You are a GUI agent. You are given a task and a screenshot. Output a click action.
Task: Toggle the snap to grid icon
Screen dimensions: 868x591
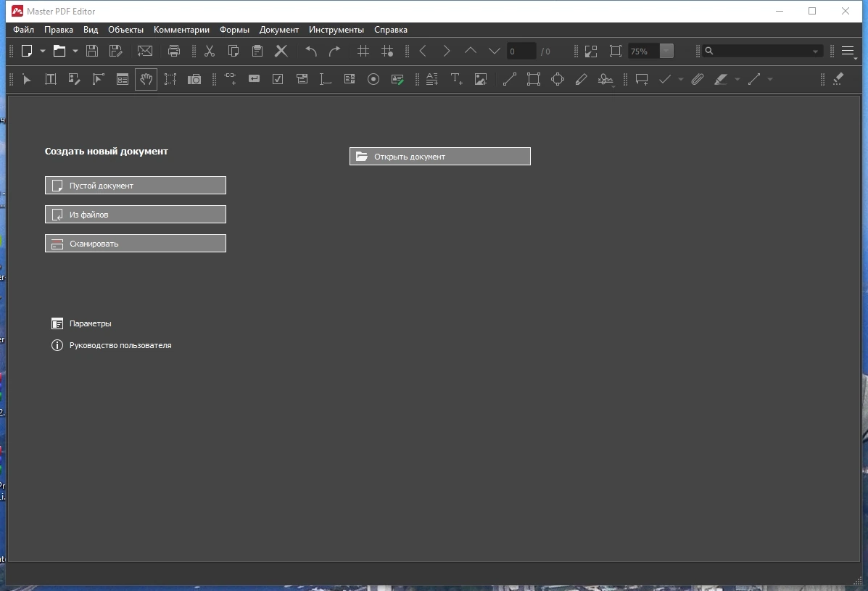click(387, 51)
